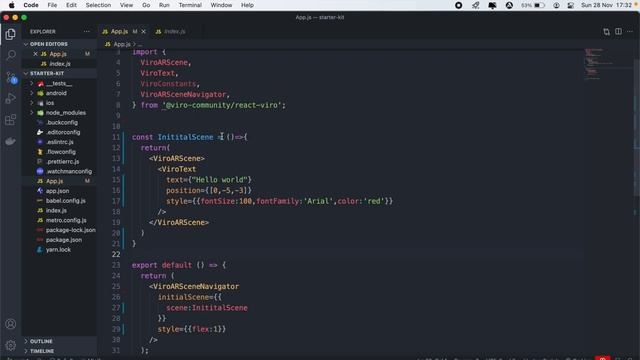Click the battery status icon

pyautogui.click(x=540, y=5)
